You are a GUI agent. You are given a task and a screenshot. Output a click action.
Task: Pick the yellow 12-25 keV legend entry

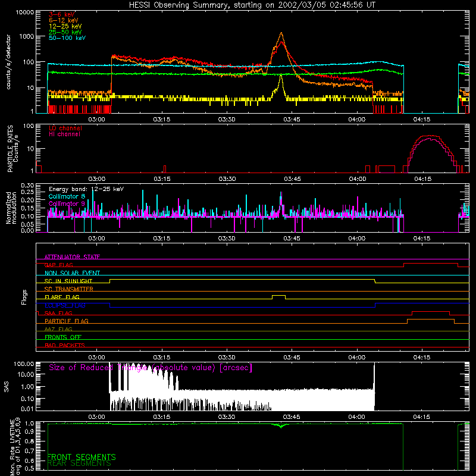[65, 26]
